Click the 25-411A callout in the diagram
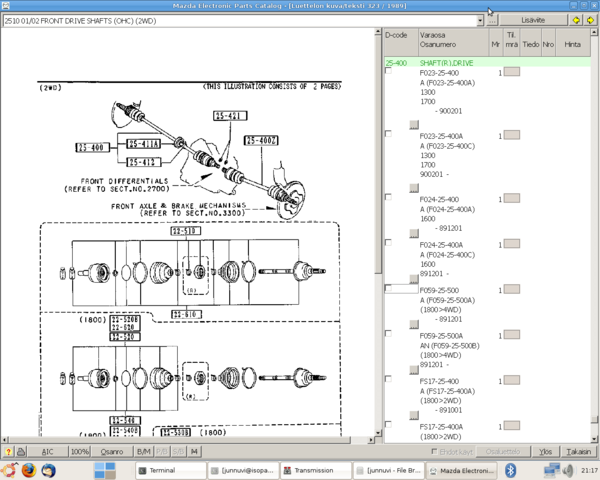This screenshot has width=600, height=480. click(144, 144)
